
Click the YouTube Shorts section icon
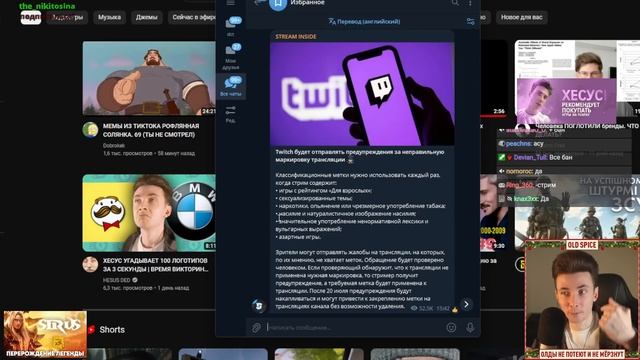click(91, 329)
